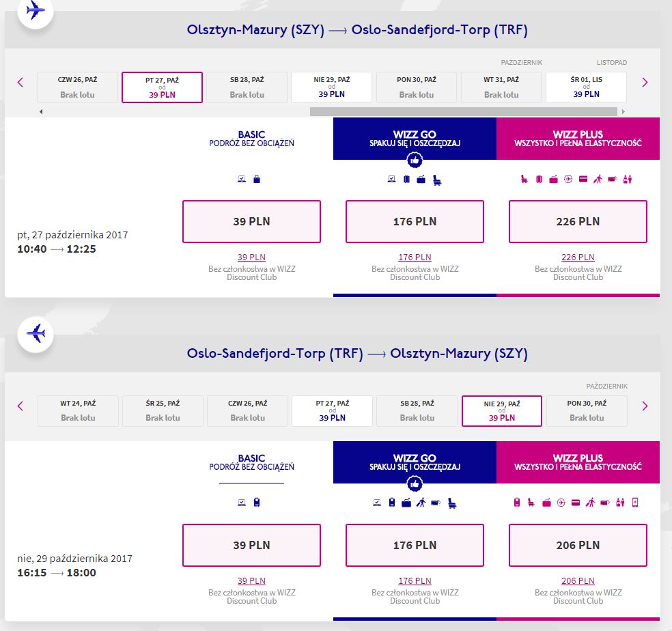Click the priority boarding walker icon under return WIZZ GO
This screenshot has width=672, height=631.
(421, 503)
